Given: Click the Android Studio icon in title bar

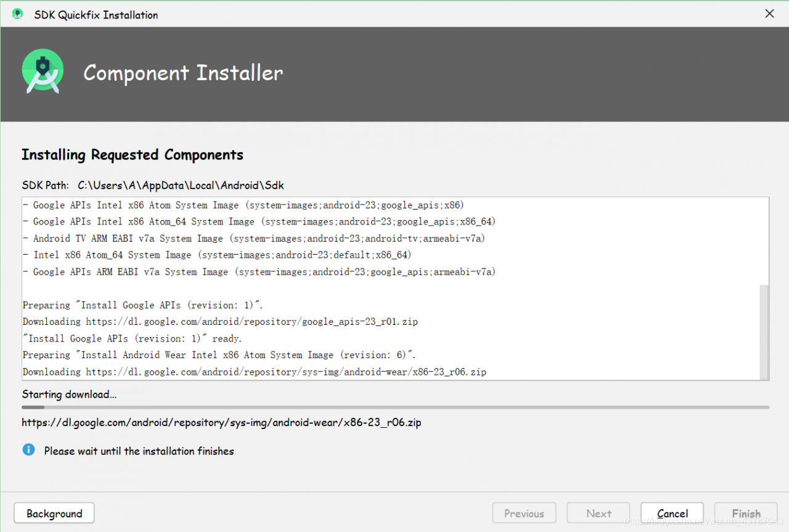Looking at the screenshot, I should 17,14.
